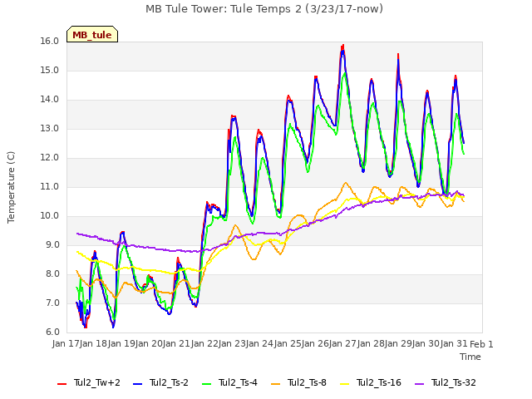Click the 8.0 y-axis tick label

click(x=52, y=274)
